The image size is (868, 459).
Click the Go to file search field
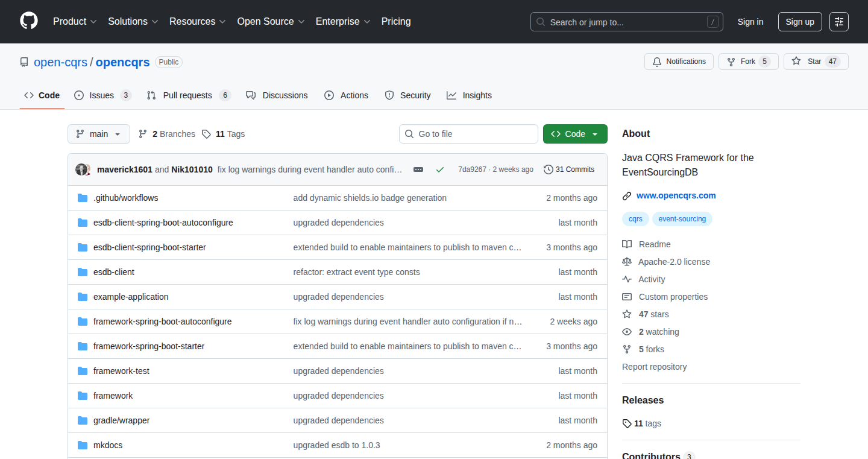[x=468, y=134]
